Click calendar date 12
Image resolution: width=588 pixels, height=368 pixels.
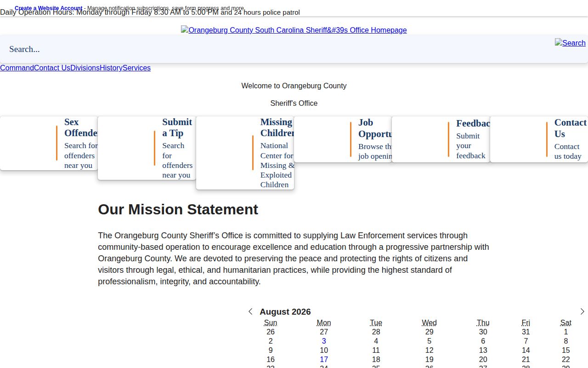(429, 350)
